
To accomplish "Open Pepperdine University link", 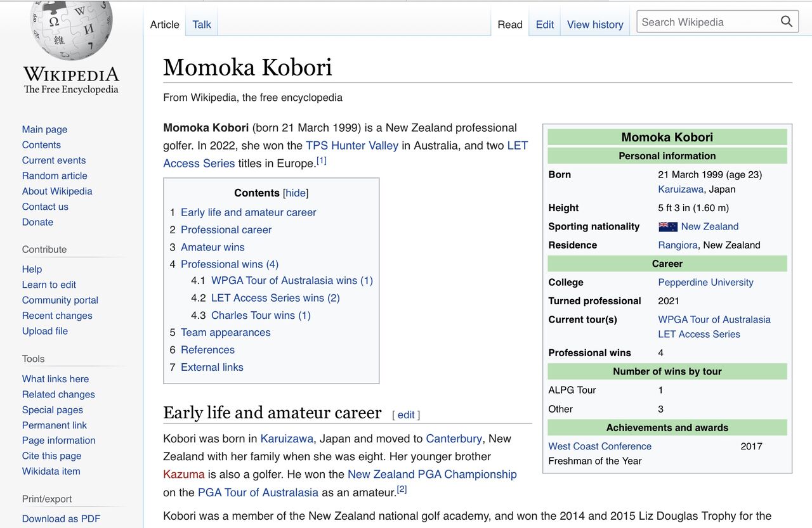I will coord(706,282).
